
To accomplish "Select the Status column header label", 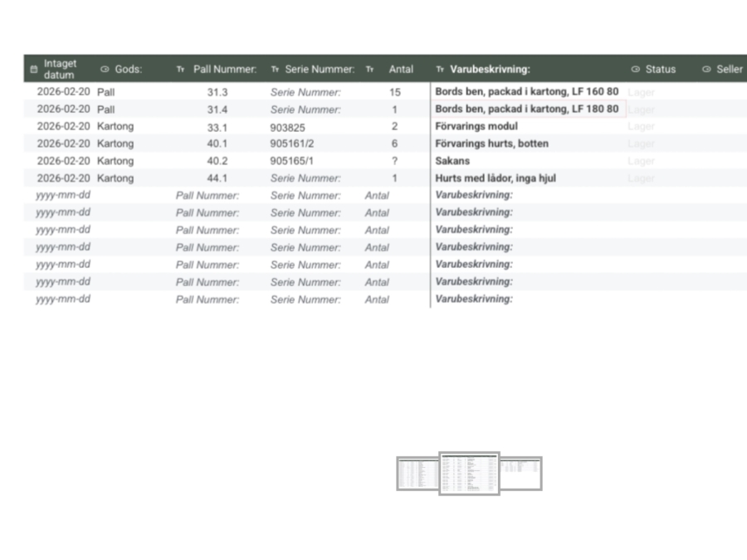I will [x=661, y=70].
